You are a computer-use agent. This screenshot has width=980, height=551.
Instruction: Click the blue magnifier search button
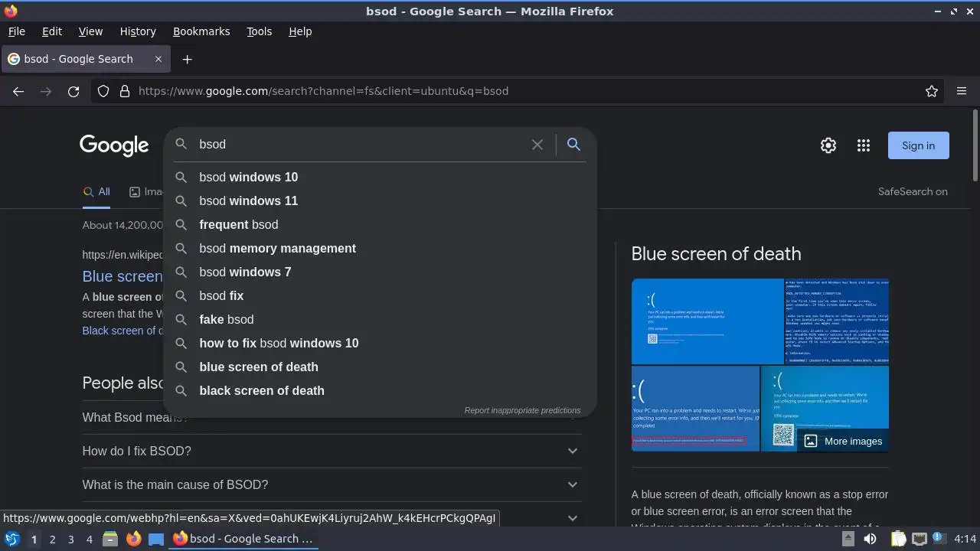(573, 145)
